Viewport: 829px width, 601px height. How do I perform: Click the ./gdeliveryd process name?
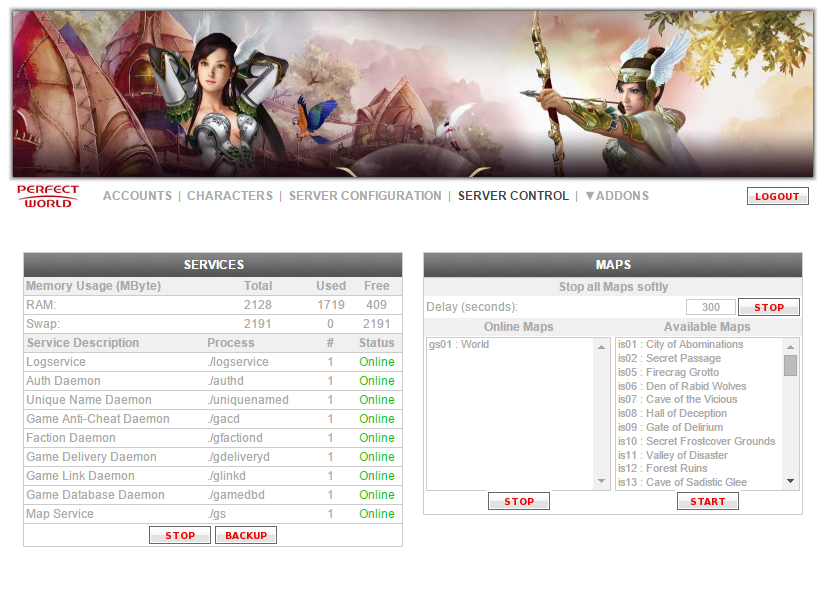pos(238,457)
